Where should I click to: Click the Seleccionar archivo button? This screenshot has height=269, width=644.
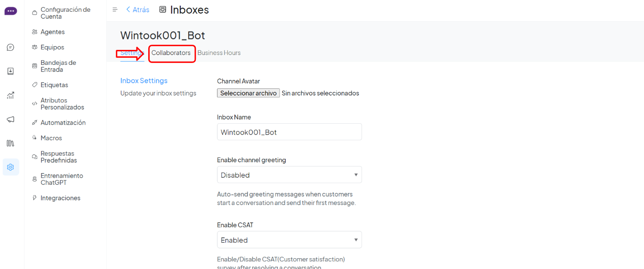tap(248, 93)
